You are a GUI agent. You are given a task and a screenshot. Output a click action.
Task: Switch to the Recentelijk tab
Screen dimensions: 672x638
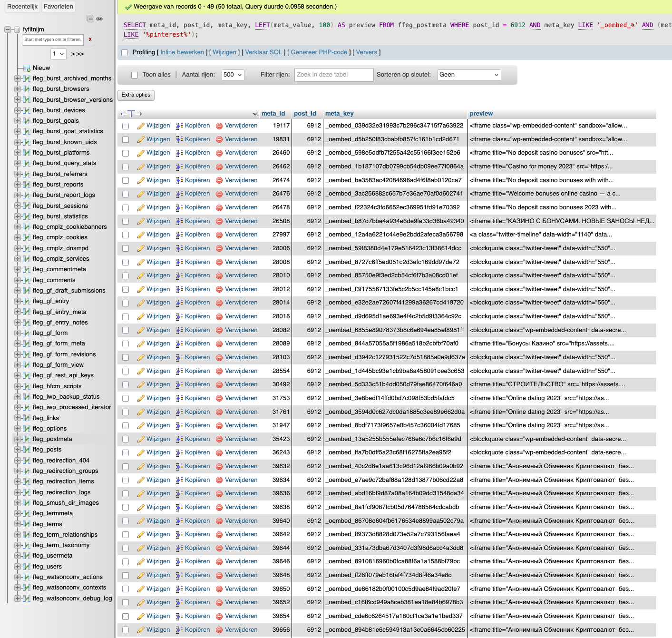click(22, 7)
